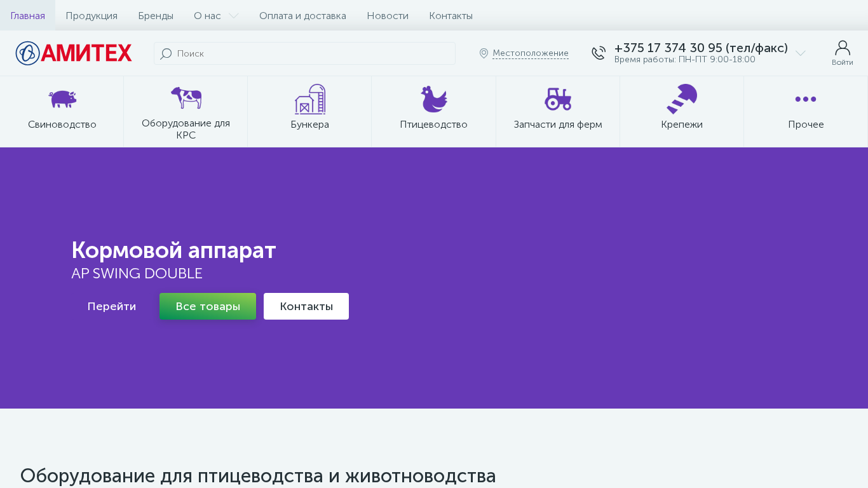Focus the Поиск search field
Viewport: 868px width, 488px height.
tap(304, 53)
